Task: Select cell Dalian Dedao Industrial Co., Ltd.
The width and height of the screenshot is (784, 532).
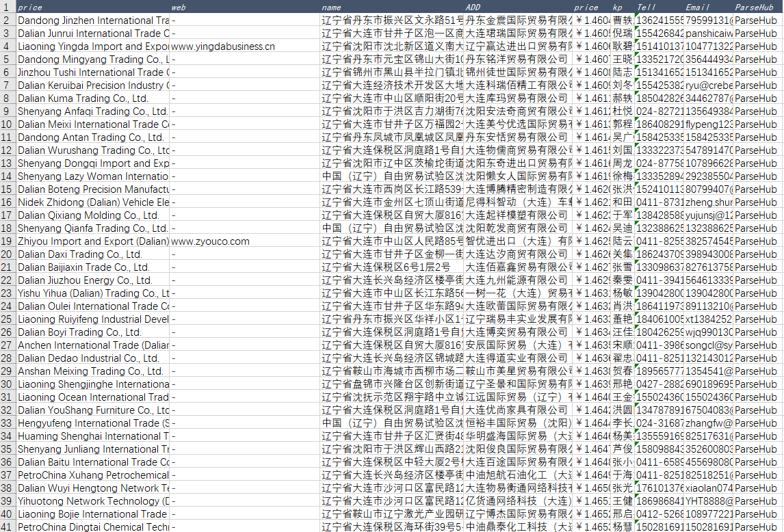Action: (93, 358)
